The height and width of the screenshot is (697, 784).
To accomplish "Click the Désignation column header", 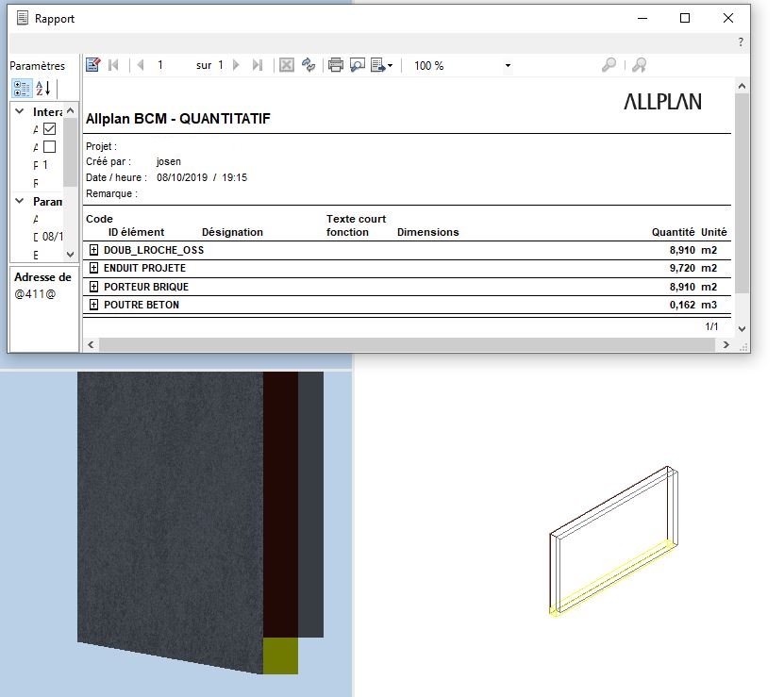I will (232, 232).
